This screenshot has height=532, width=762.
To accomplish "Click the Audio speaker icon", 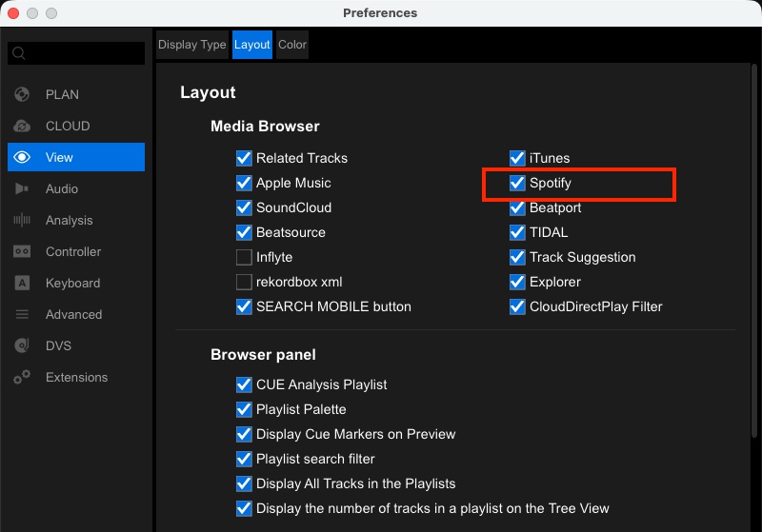I will click(x=22, y=188).
